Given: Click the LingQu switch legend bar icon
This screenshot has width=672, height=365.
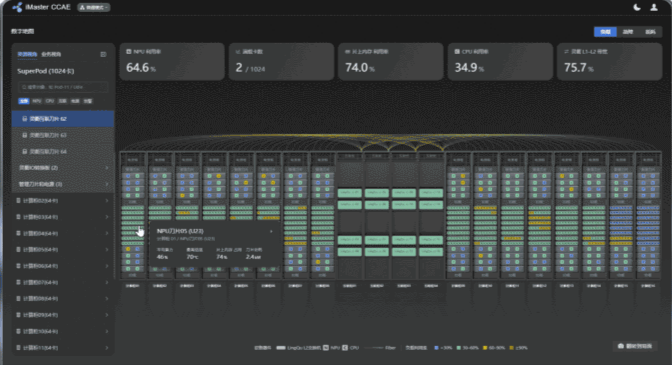Looking at the screenshot, I should [281, 347].
